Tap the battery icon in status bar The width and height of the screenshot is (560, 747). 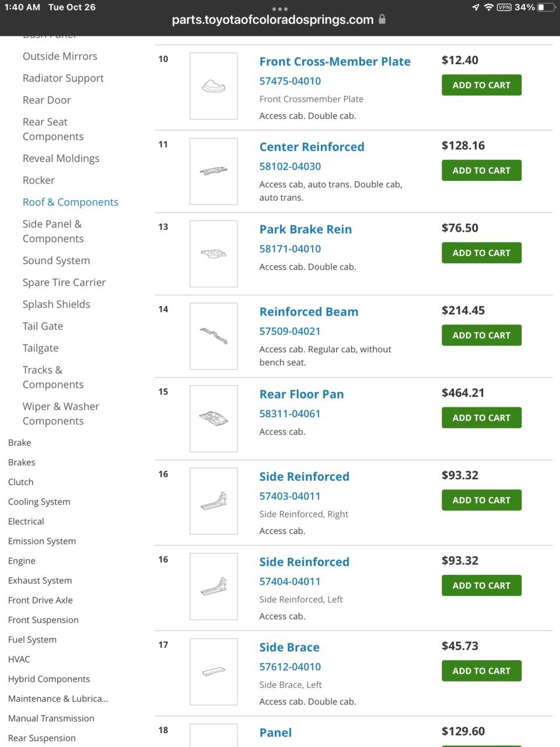(545, 8)
